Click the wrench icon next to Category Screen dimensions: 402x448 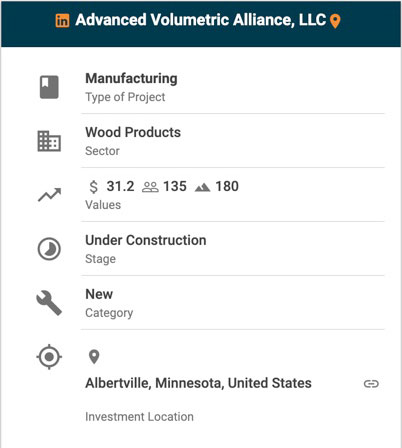tap(49, 303)
